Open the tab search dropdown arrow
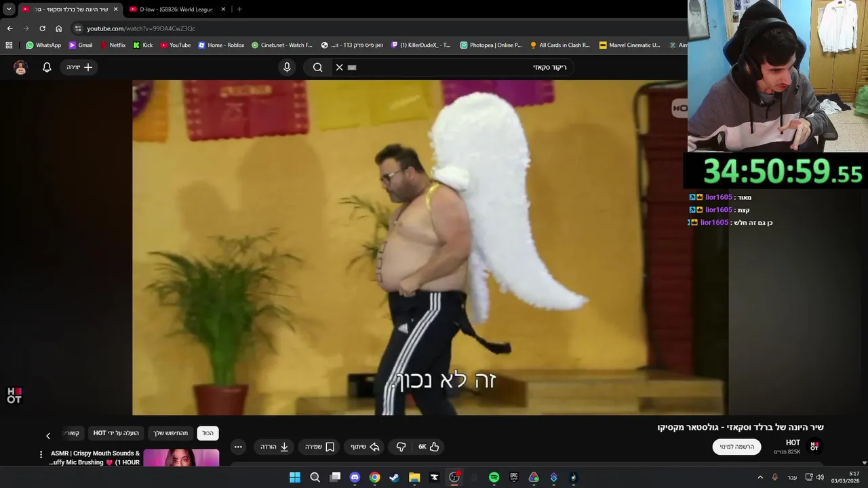This screenshot has height=488, width=868. coord(9,9)
